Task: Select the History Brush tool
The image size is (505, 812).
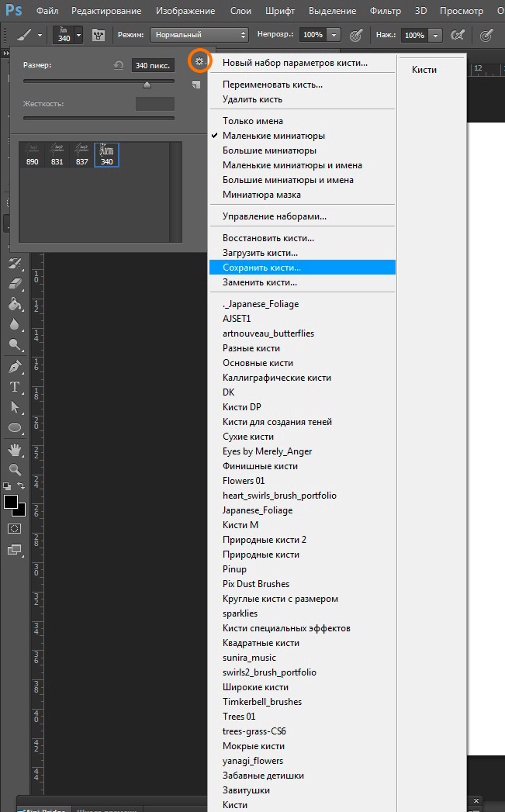Action: (x=15, y=264)
